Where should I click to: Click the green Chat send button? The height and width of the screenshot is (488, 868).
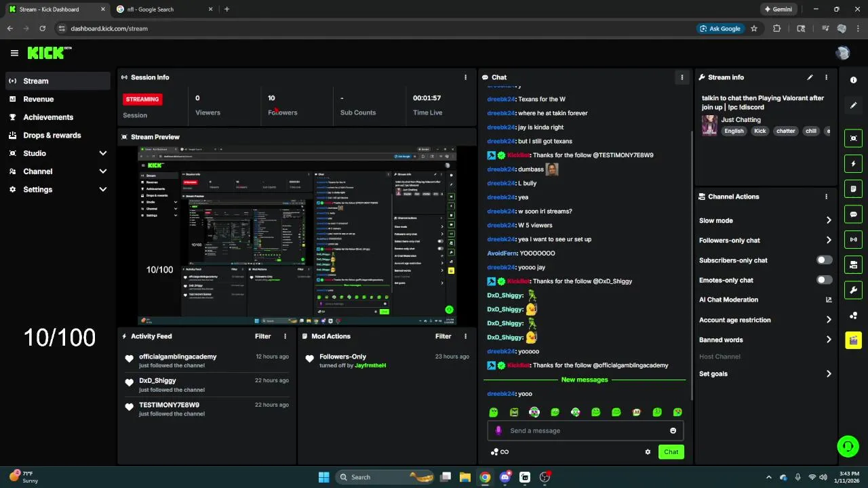(x=671, y=452)
